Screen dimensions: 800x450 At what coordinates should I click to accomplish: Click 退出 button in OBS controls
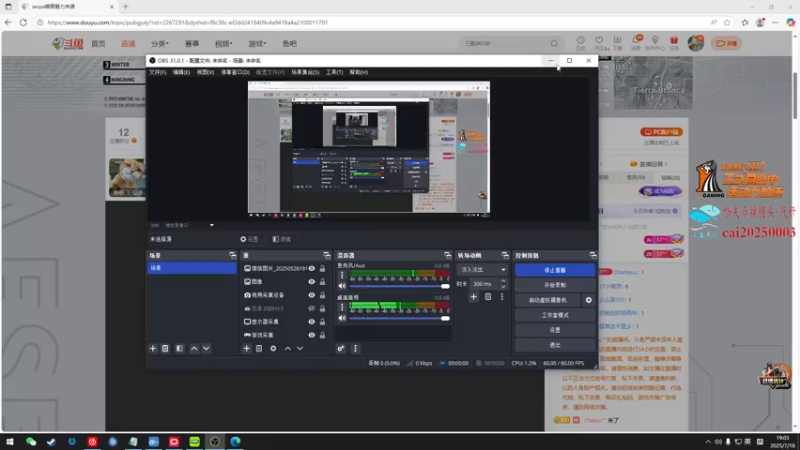pyautogui.click(x=555, y=345)
